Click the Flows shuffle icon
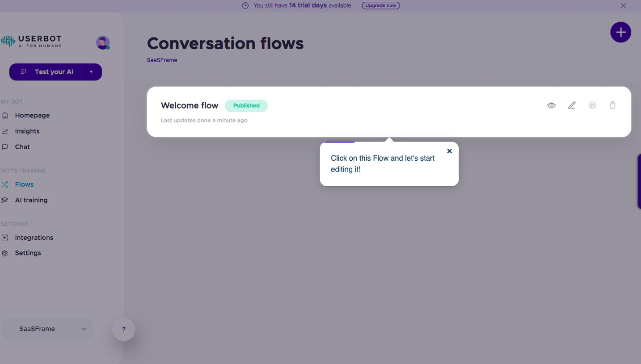641x364 pixels. (5, 184)
